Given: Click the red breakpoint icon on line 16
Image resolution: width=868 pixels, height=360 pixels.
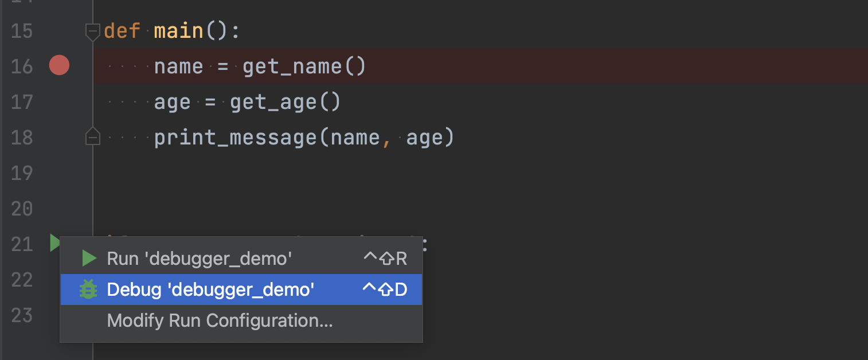Looking at the screenshot, I should tap(59, 65).
